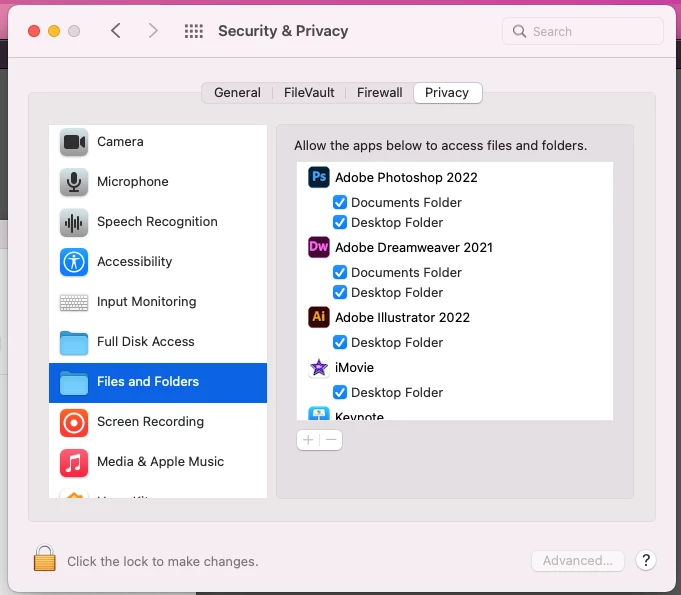The width and height of the screenshot is (681, 595).
Task: Open help with the question mark button
Action: point(646,560)
